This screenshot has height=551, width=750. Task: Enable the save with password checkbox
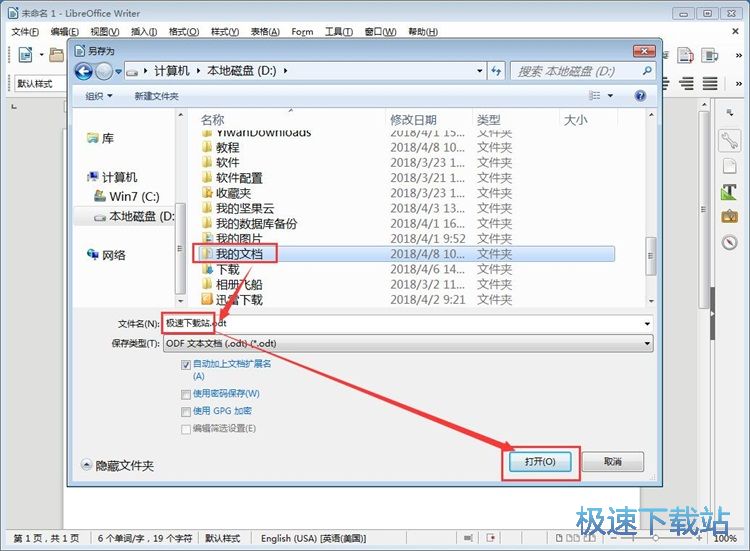tap(186, 395)
